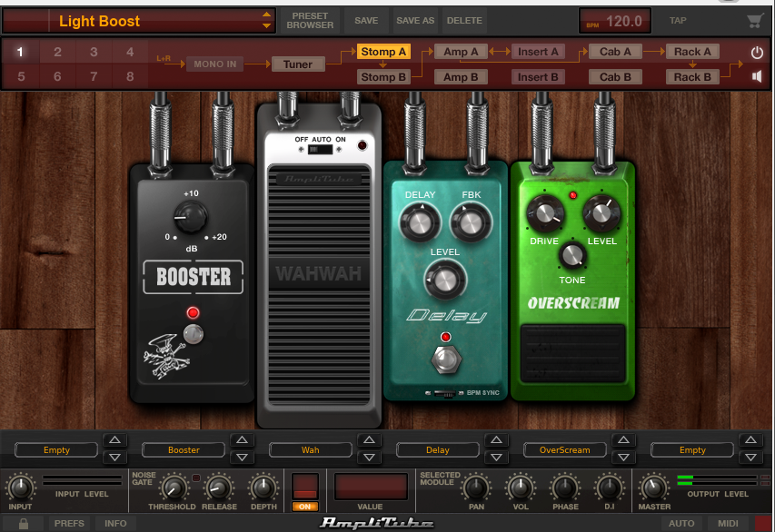Switch to the Cab A module
This screenshot has width=775, height=532.
(x=615, y=52)
